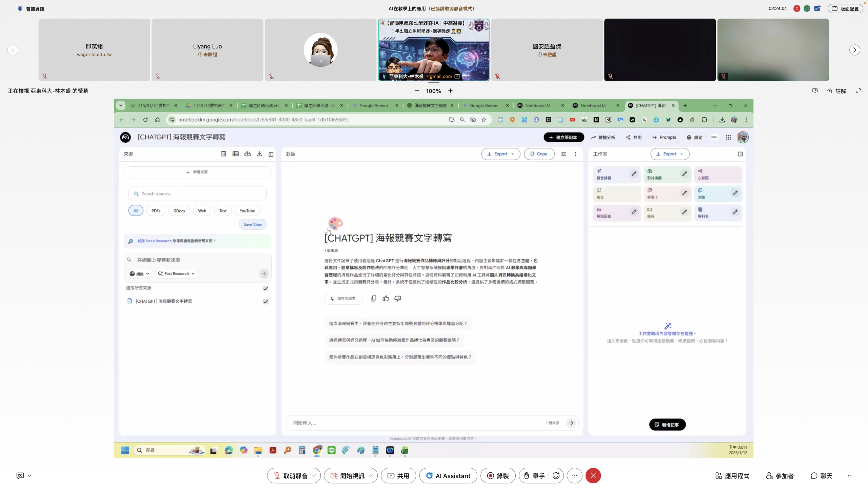The width and height of the screenshot is (868, 488).
Task: Click the thumbs up icon under summary
Action: click(x=386, y=299)
